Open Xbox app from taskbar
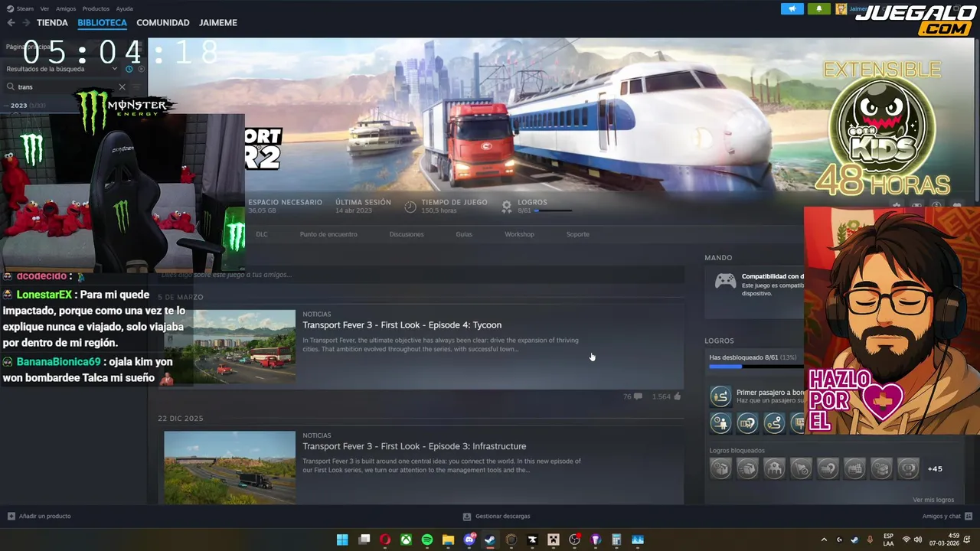Image resolution: width=980 pixels, height=551 pixels. [406, 540]
